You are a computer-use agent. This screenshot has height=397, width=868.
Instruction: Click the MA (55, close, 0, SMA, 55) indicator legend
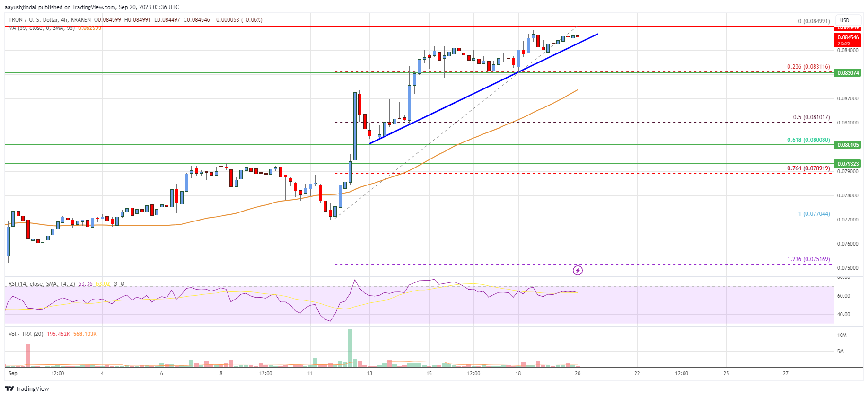[42, 28]
